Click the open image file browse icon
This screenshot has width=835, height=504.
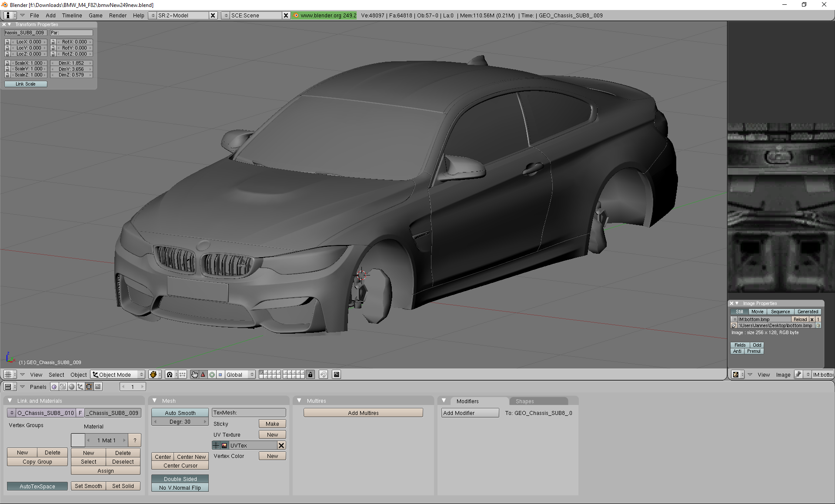click(x=734, y=325)
